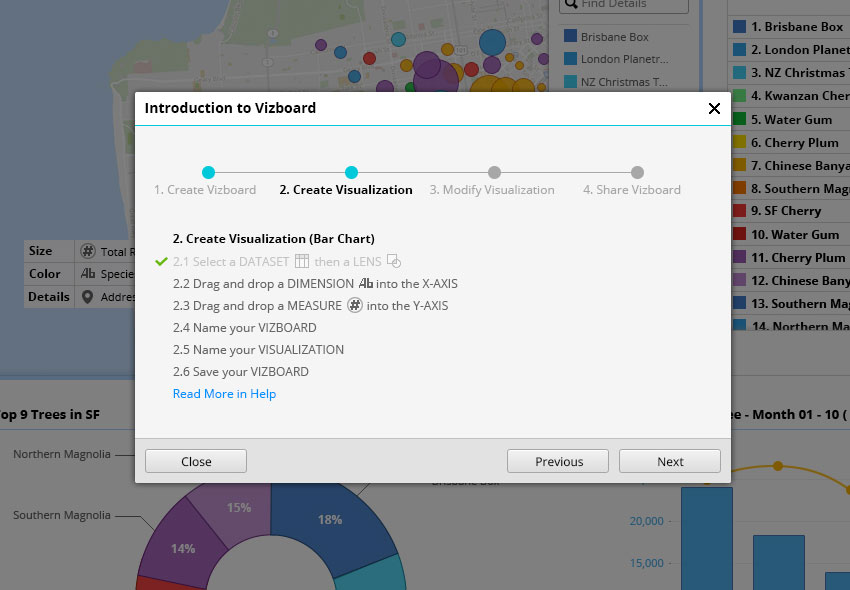Close the Introduction to Vizboard dialog with X
This screenshot has width=850, height=590.
[714, 108]
